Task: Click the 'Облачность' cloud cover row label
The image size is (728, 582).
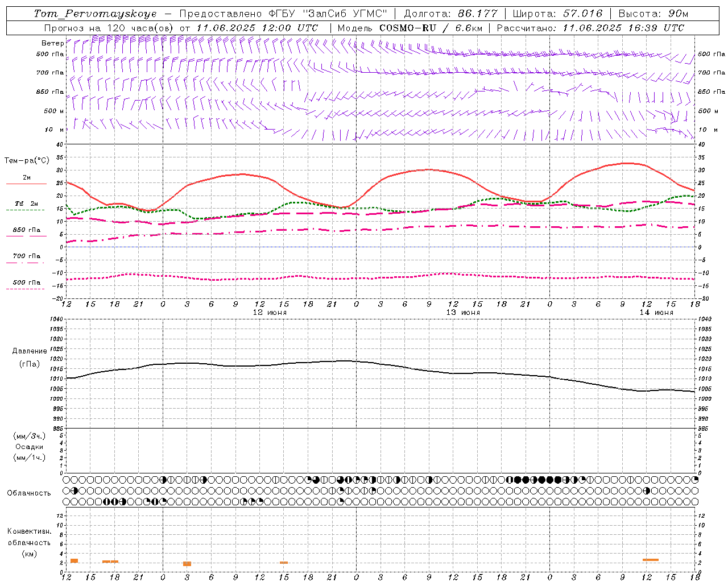Action: click(29, 493)
